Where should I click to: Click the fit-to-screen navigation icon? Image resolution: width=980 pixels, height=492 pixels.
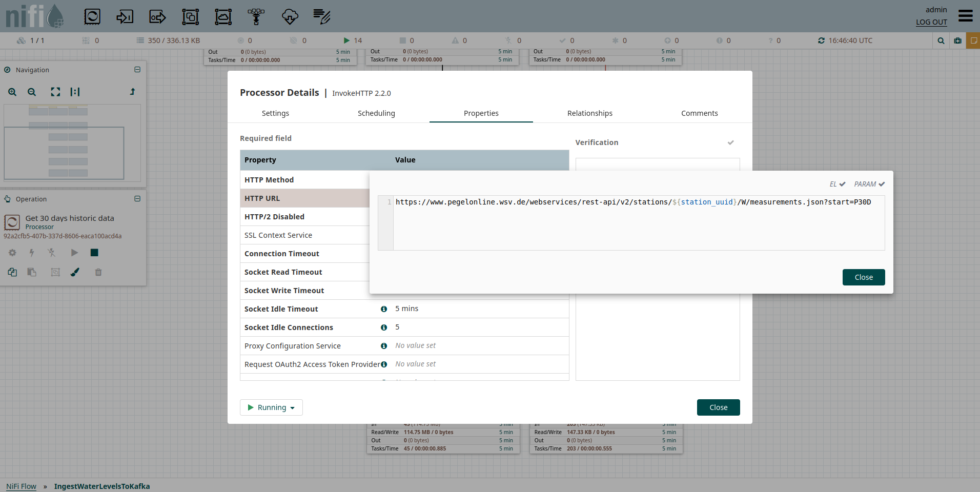tap(55, 92)
